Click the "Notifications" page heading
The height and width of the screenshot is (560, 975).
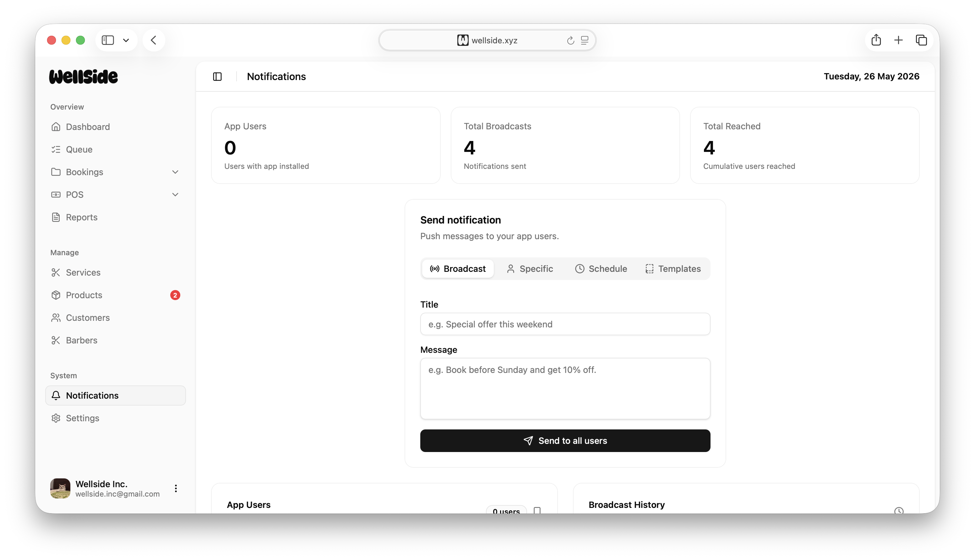(276, 77)
